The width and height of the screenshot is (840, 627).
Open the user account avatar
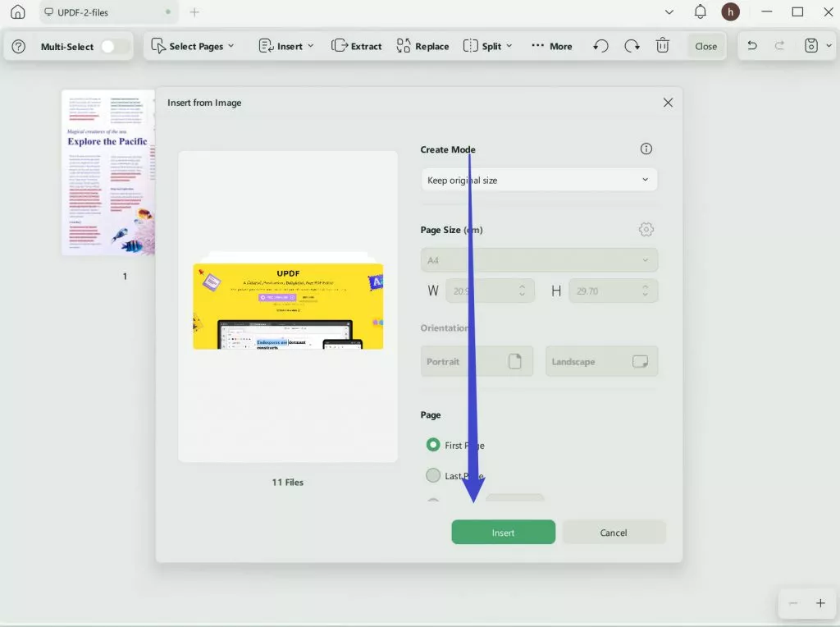[x=730, y=11]
